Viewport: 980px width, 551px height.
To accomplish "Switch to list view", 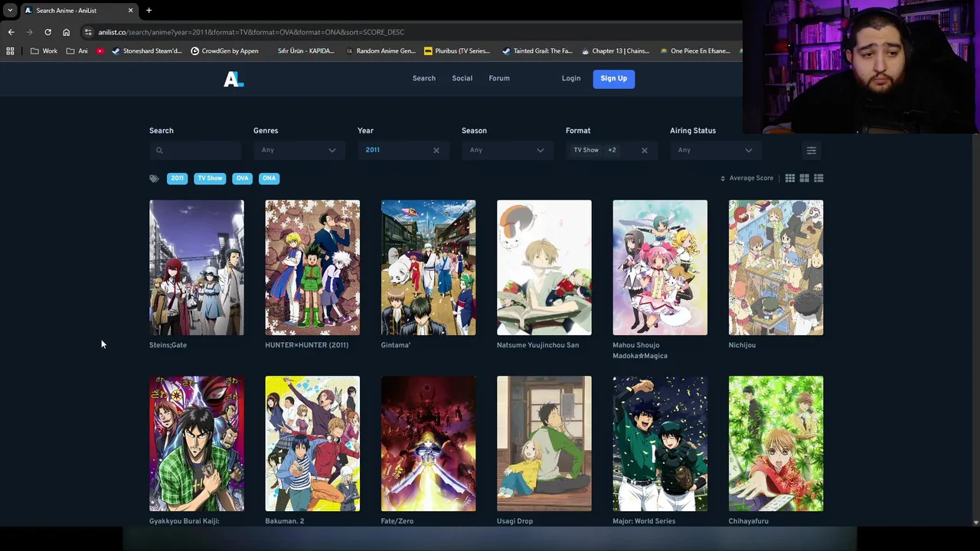I will point(818,178).
